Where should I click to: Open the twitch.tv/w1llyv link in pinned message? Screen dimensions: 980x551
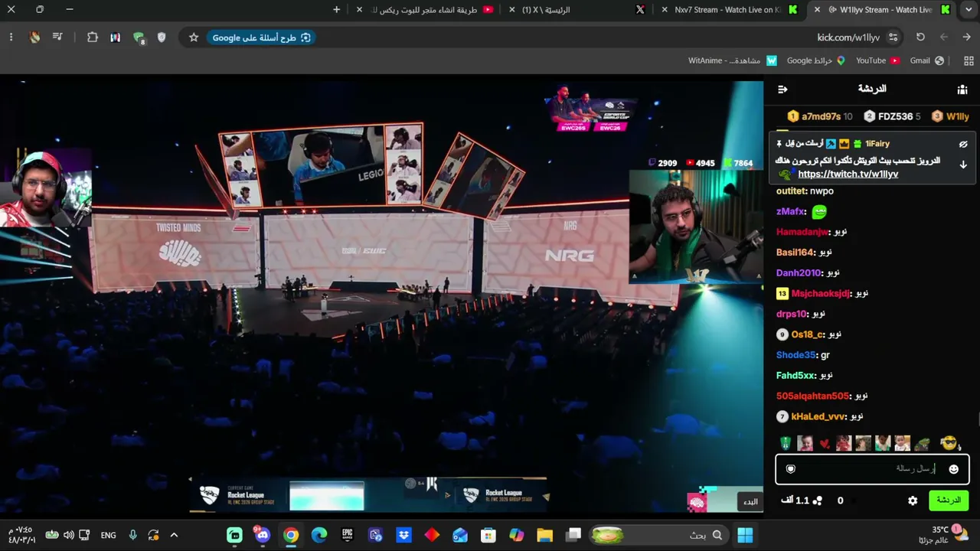coord(848,174)
